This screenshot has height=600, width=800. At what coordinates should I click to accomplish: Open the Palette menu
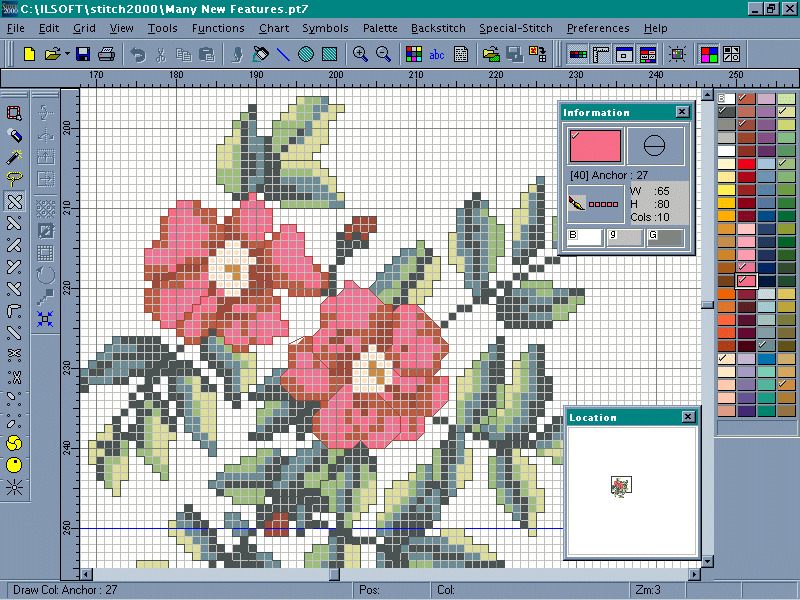[x=380, y=28]
